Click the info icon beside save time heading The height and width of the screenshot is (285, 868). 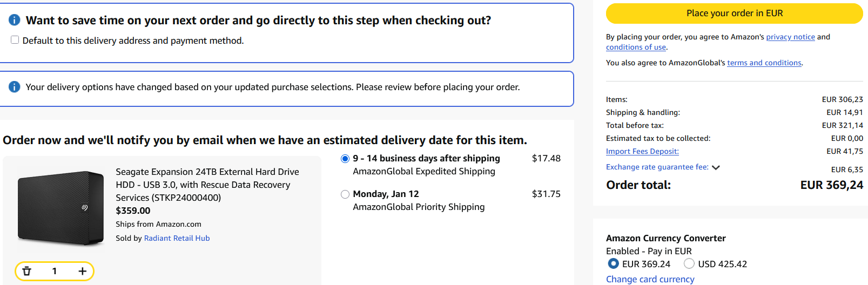pyautogui.click(x=15, y=20)
